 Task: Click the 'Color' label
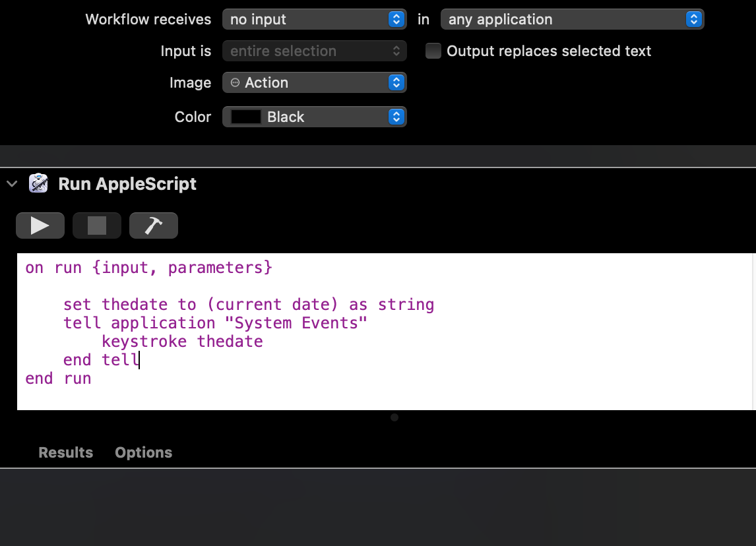pyautogui.click(x=193, y=117)
